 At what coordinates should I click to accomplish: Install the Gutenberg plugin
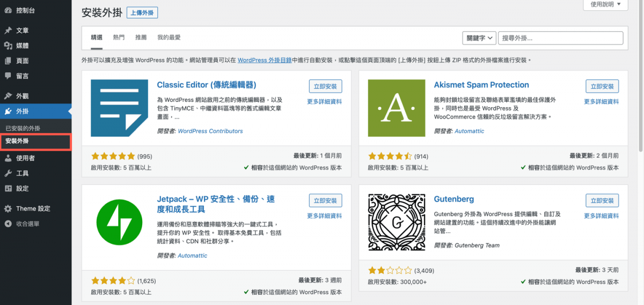[x=602, y=200]
